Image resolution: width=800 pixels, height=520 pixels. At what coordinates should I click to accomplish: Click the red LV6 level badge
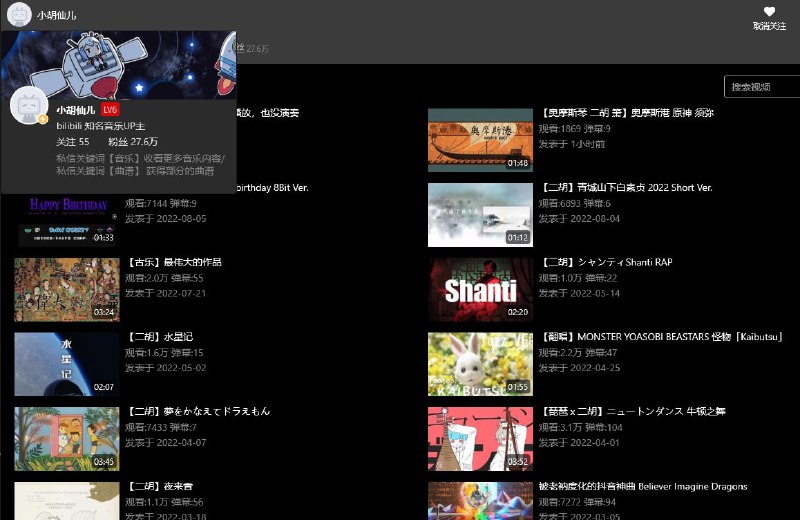tap(110, 109)
